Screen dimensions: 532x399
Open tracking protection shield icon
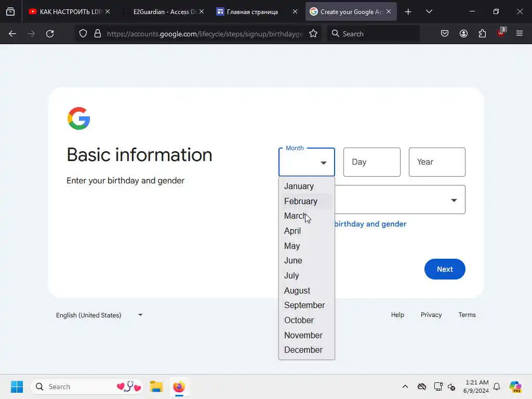click(x=83, y=34)
